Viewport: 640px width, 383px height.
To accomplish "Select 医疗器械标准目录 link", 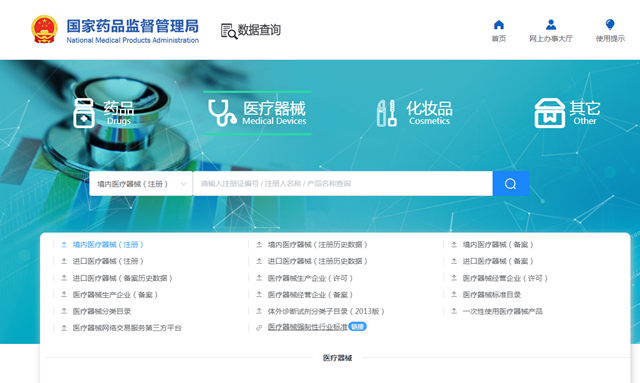I will [492, 294].
